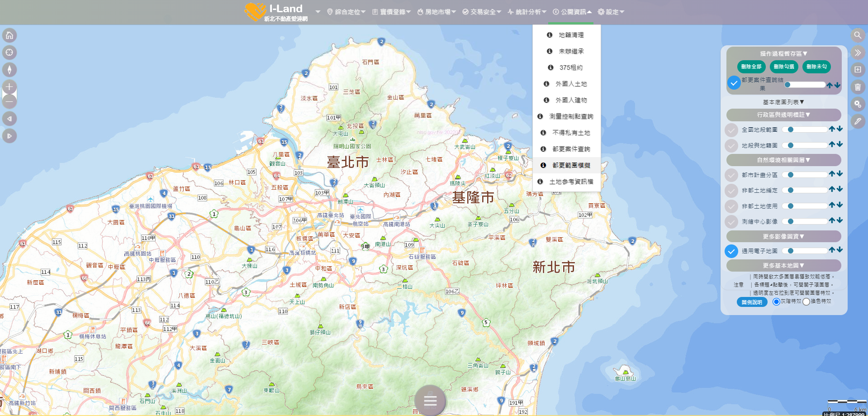Image resolution: width=868 pixels, height=416 pixels.
Task: Expand the 更多基本地圖 section
Action: tap(783, 266)
